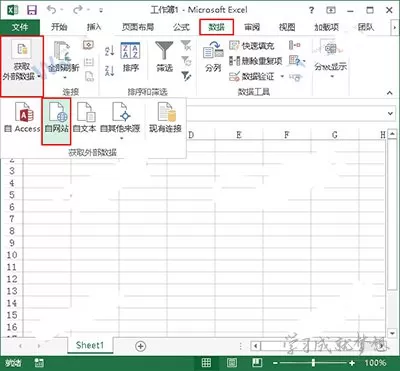Click the zoom slider handle
This screenshot has height=371, width=400.
tap(313, 363)
